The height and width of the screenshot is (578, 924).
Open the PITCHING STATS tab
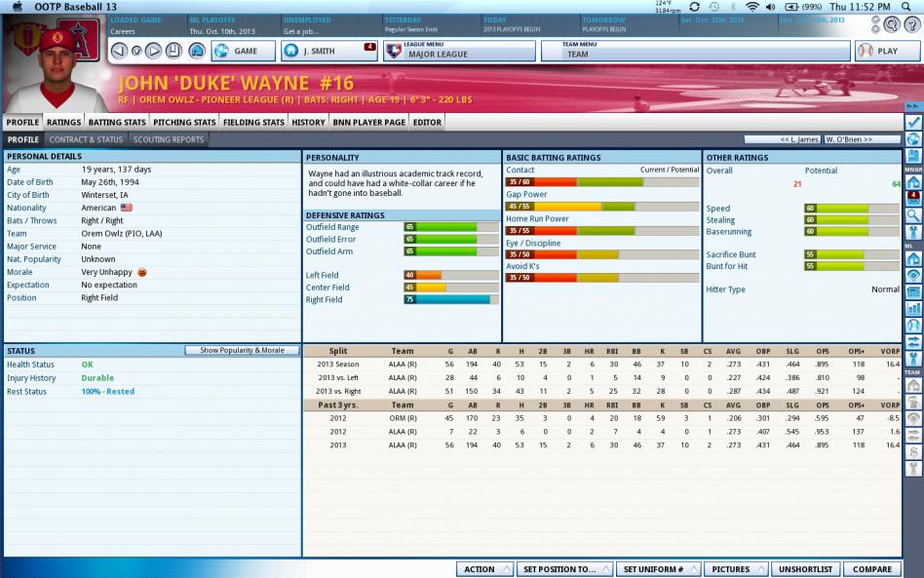(184, 122)
